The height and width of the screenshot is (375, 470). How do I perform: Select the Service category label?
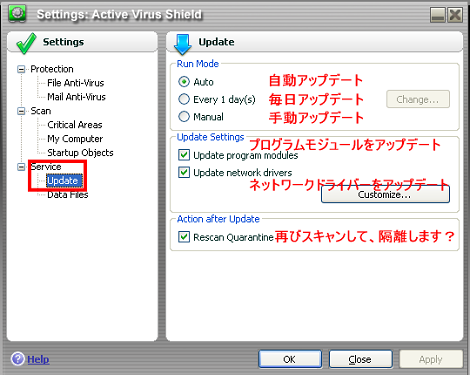(46, 167)
